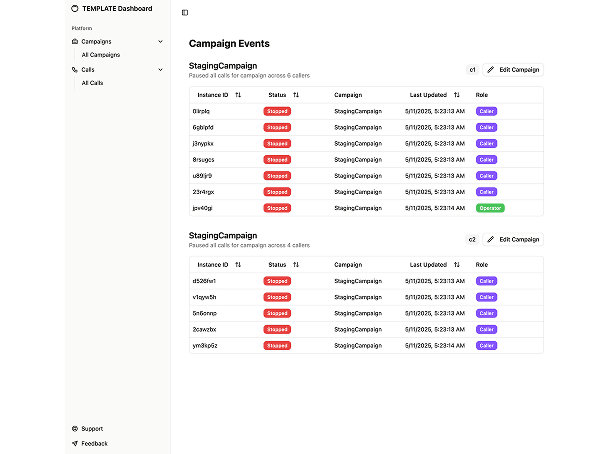
Task: Select instance ID 0lrplq
Action: (x=201, y=111)
